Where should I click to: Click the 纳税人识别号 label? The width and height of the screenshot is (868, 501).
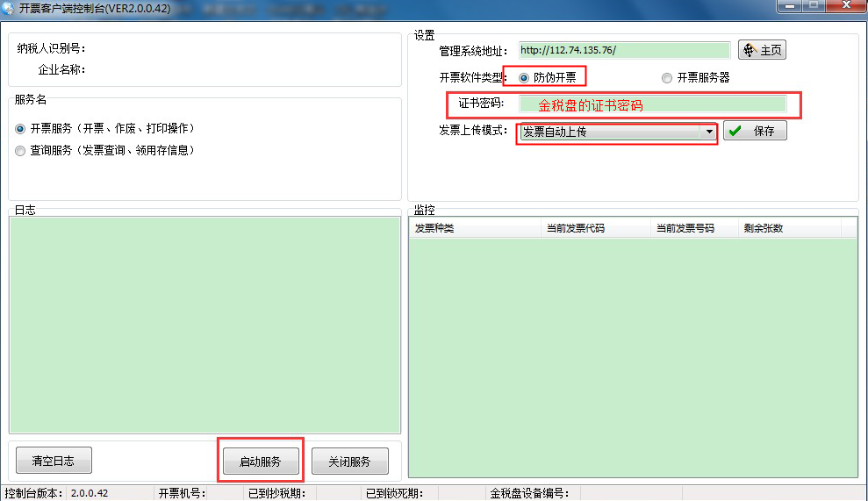[x=52, y=49]
